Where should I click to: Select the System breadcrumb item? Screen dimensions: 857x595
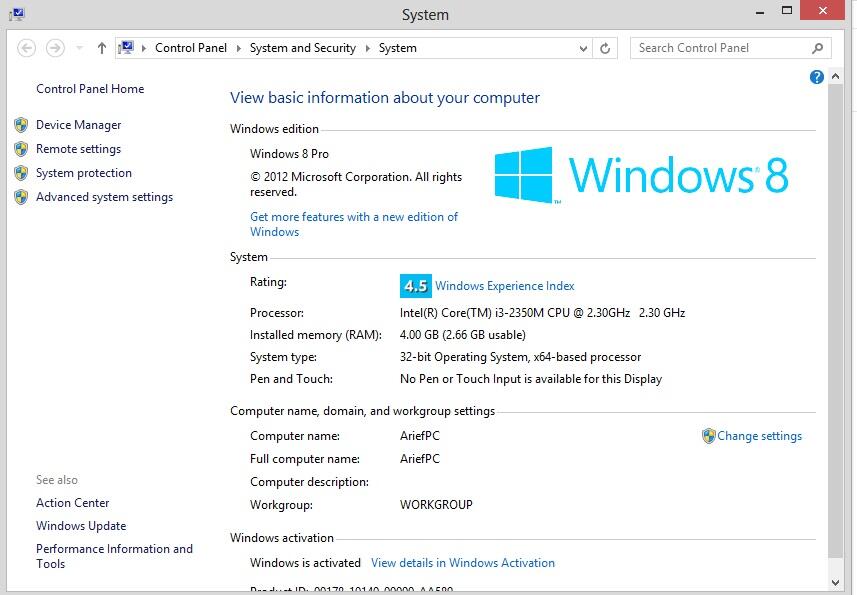[x=397, y=48]
